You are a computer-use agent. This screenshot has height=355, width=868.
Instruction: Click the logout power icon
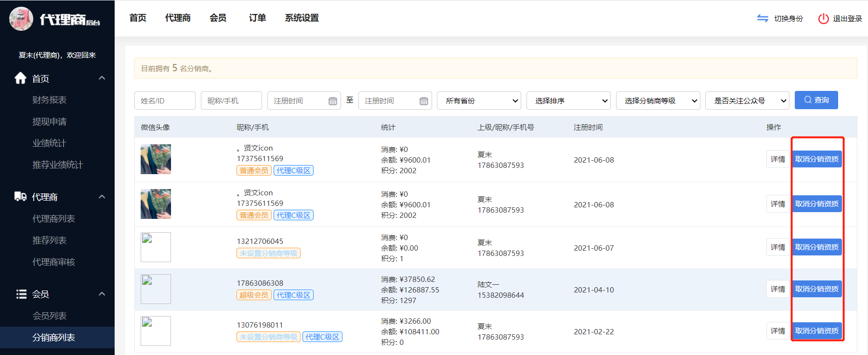(x=823, y=18)
